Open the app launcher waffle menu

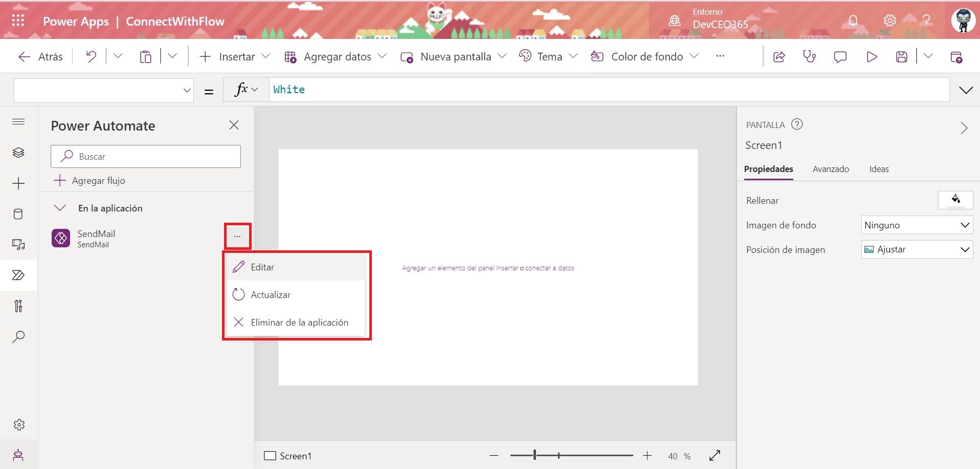[18, 20]
